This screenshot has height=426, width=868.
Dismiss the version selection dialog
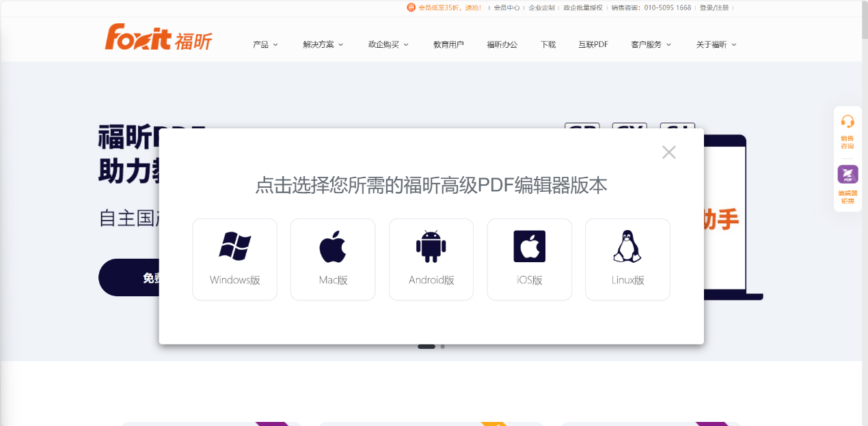pos(668,152)
